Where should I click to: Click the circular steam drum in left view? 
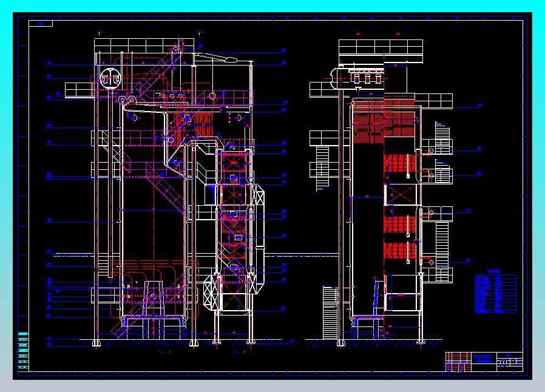pyautogui.click(x=110, y=78)
